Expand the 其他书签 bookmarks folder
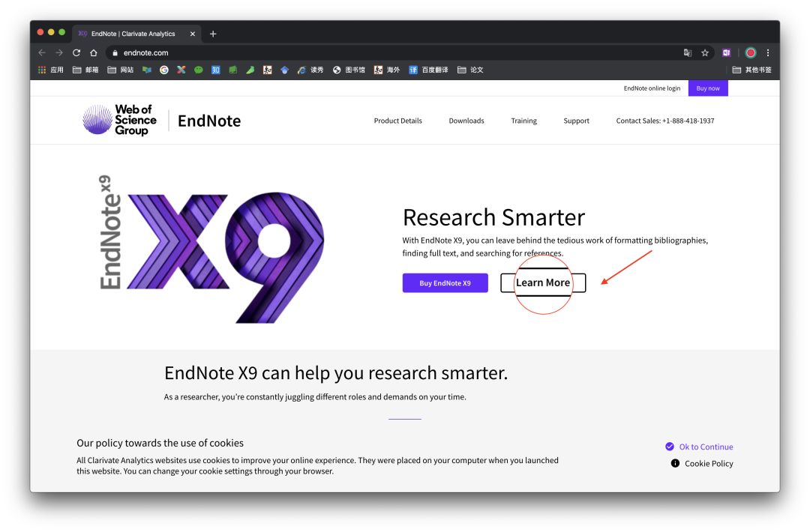This screenshot has height=532, width=810. (751, 70)
